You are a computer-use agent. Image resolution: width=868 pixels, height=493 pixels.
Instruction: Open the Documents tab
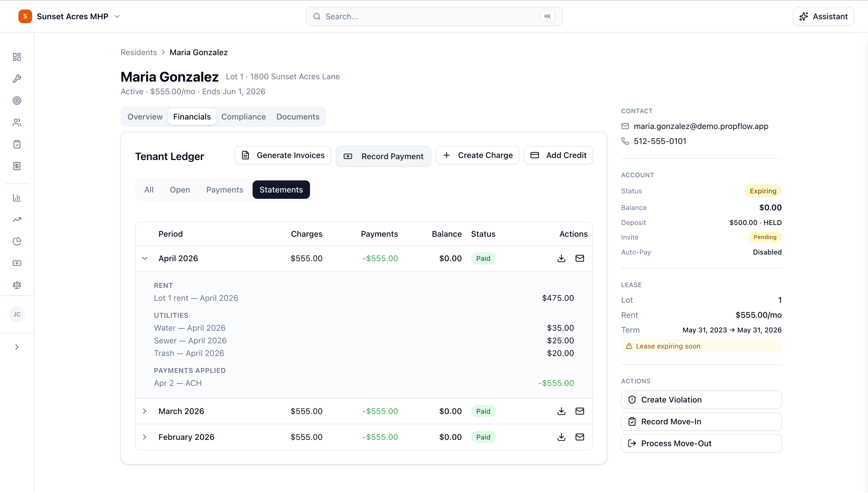click(298, 116)
